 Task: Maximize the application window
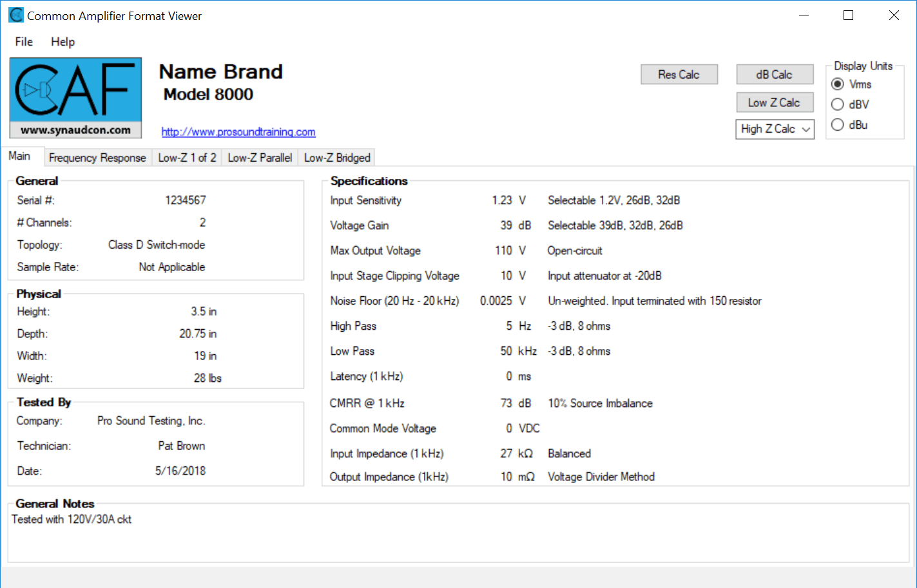pyautogui.click(x=848, y=15)
